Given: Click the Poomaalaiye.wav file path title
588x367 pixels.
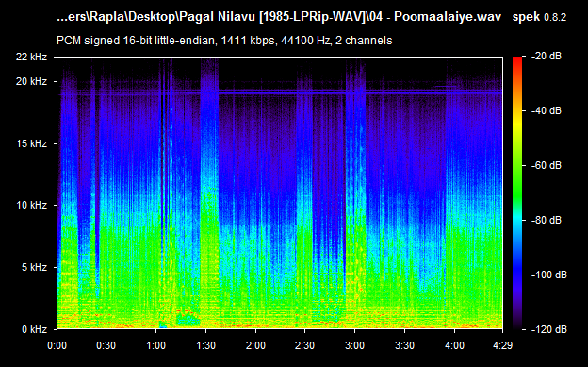Looking at the screenshot, I should click(x=279, y=17).
